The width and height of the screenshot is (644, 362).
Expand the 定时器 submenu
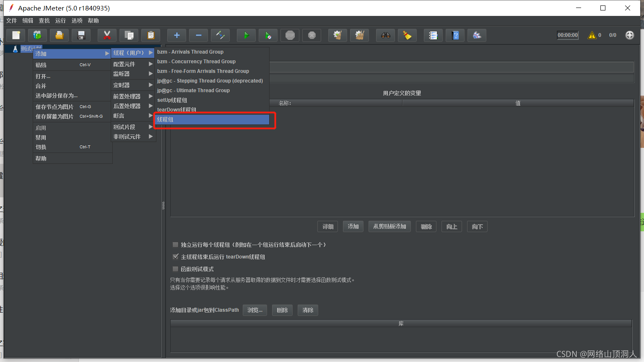click(x=133, y=85)
